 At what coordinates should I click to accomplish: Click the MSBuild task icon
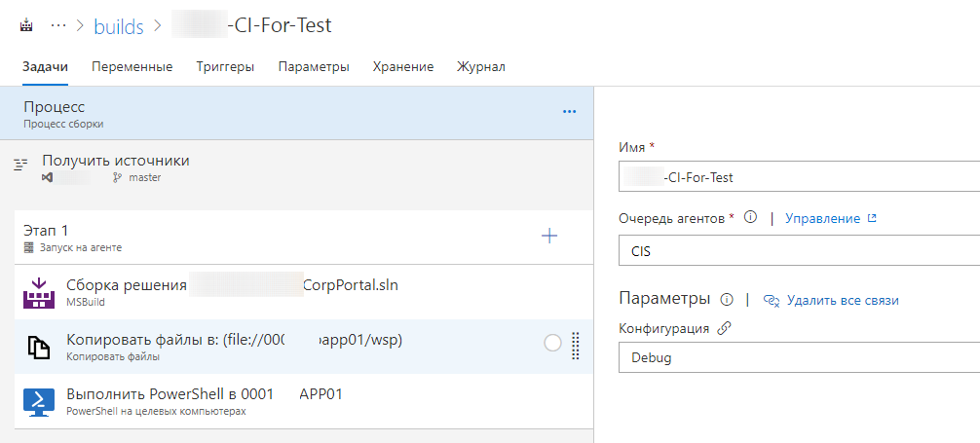coord(38,293)
